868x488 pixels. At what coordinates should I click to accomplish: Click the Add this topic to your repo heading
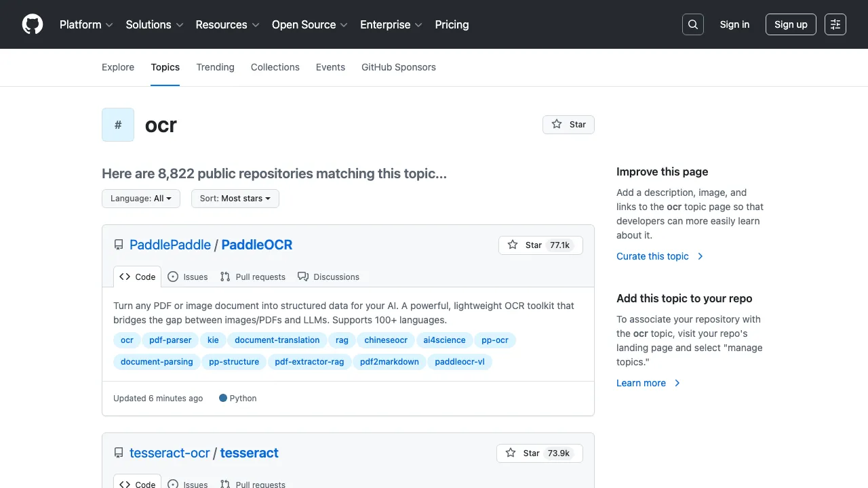(x=684, y=298)
